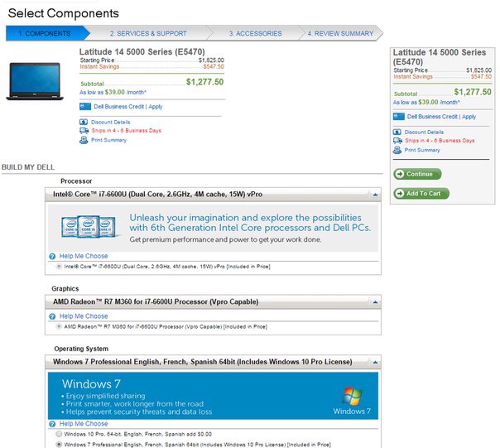Select Windows 7 Professional 64bit radio option
Viewport: 500px width, 448px height.
pos(59,444)
